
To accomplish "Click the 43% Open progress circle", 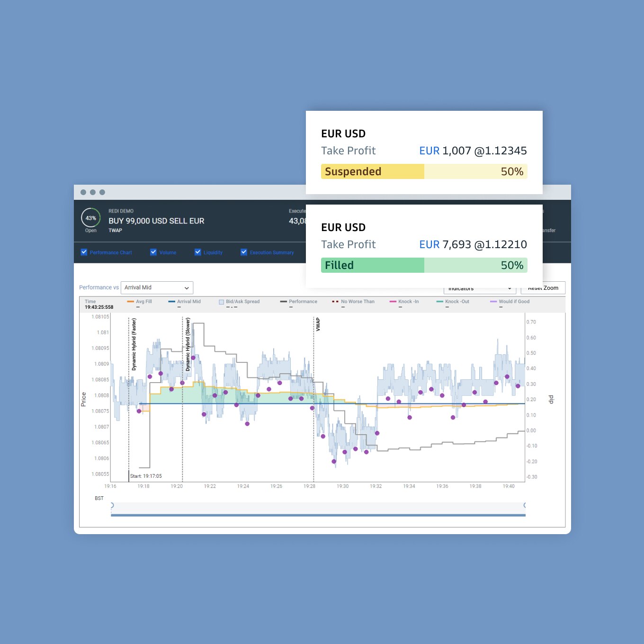I will point(90,218).
